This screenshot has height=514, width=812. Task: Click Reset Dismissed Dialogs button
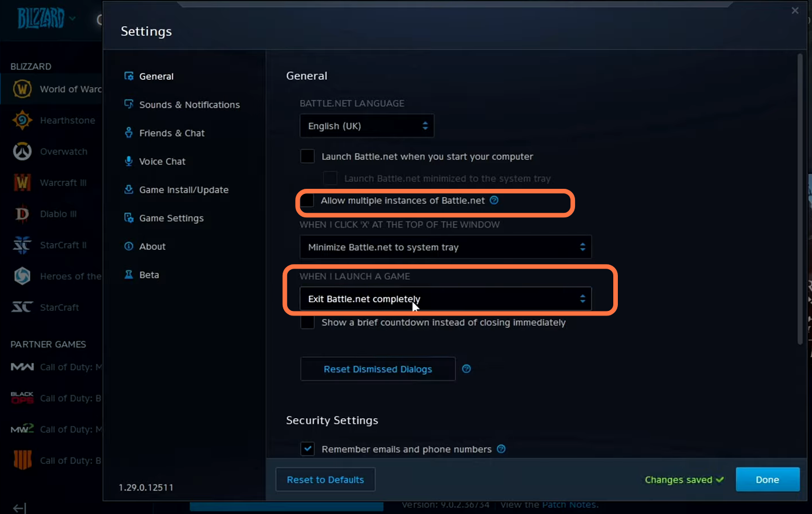coord(377,369)
